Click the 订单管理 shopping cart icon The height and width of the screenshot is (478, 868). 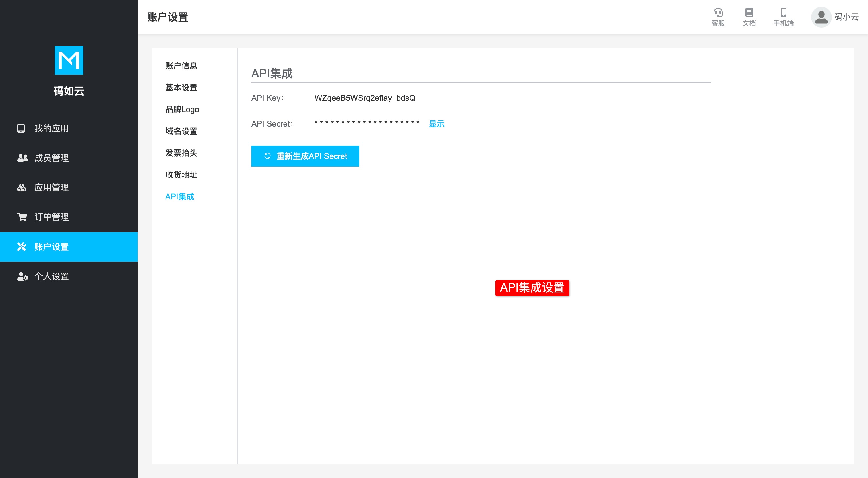(22, 217)
